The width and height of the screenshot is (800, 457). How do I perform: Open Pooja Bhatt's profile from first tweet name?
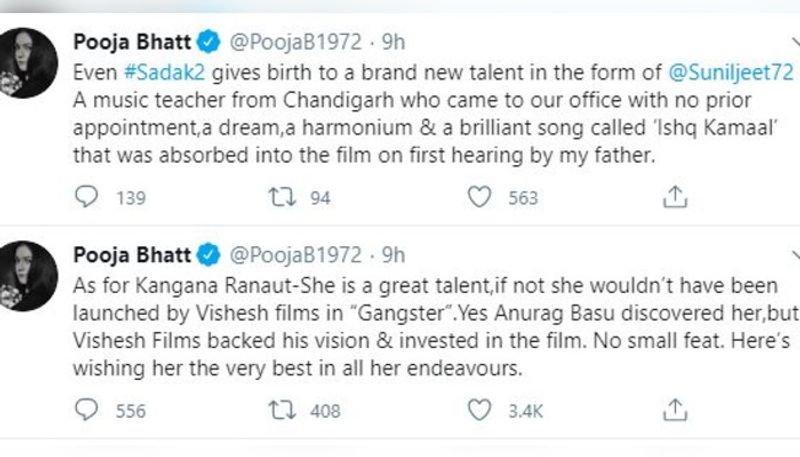point(132,42)
